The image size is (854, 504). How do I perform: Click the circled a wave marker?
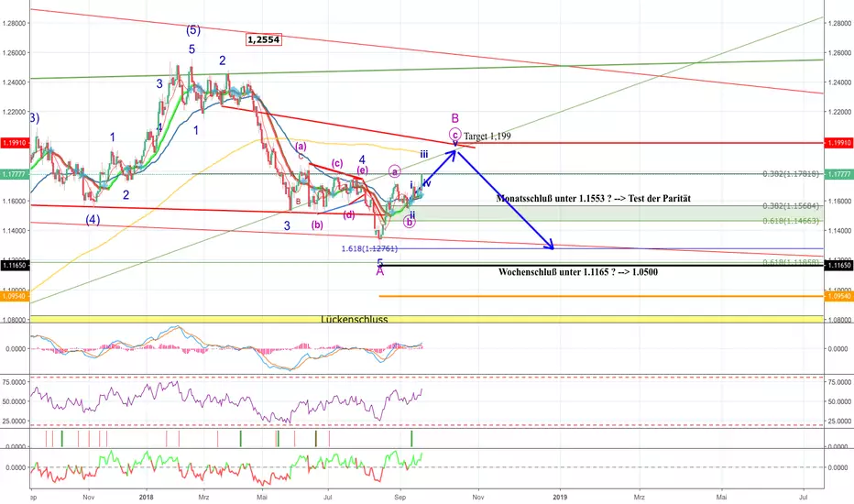pyautogui.click(x=395, y=171)
